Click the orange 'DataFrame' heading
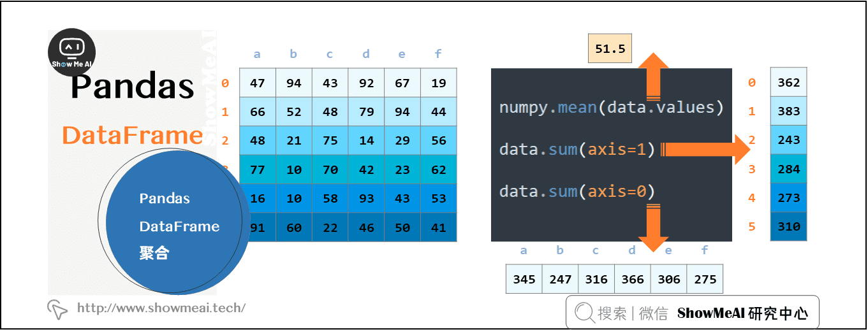The image size is (868, 330). pyautogui.click(x=133, y=135)
